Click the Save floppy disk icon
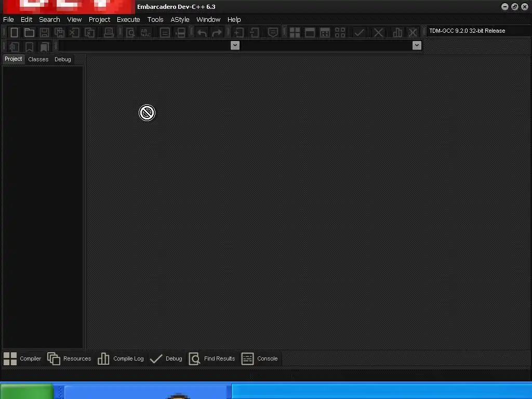Viewport: 532px width, 399px height. tap(45, 33)
